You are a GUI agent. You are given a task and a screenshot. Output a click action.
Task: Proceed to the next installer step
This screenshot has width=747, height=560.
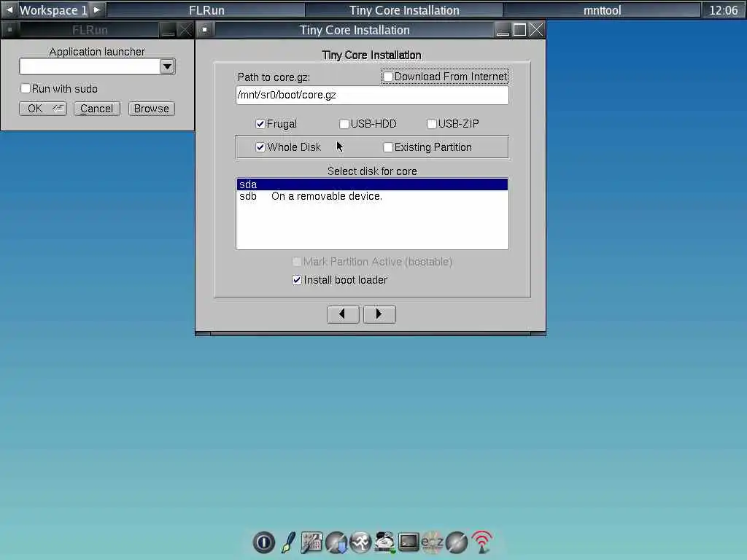click(379, 314)
